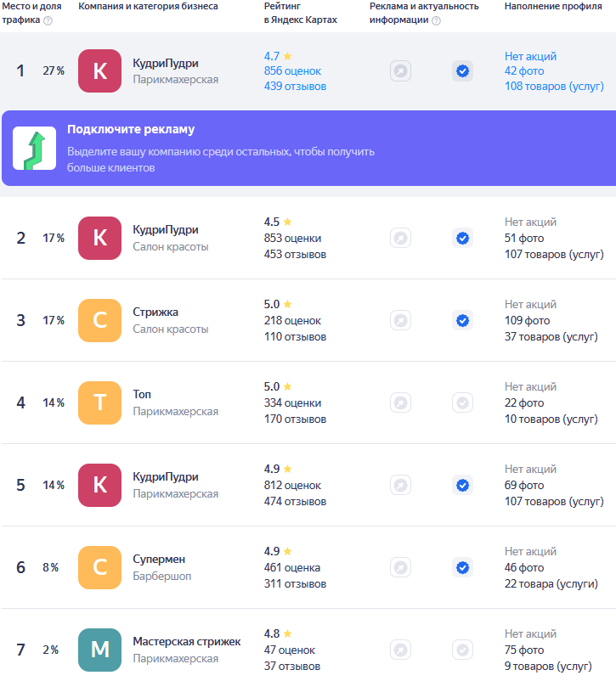Click verified checkmark badge for Стрижка
616x681 pixels.
[462, 321]
